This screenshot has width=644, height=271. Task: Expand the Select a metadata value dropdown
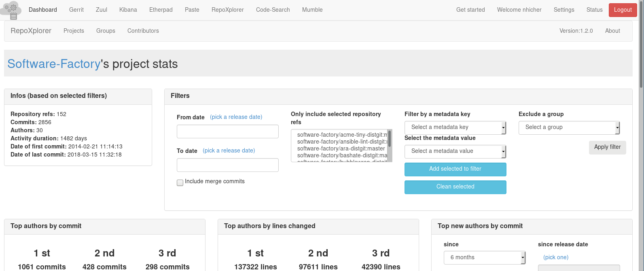(455, 151)
